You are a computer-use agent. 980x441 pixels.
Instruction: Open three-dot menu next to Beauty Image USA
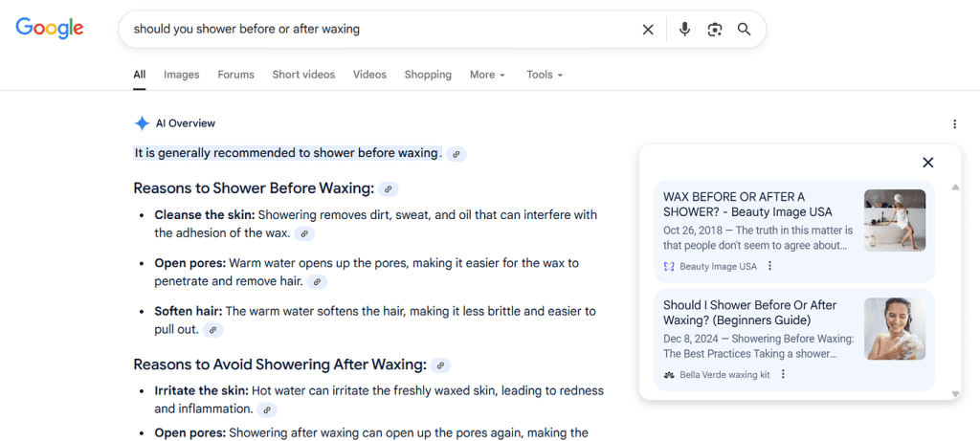tap(770, 266)
